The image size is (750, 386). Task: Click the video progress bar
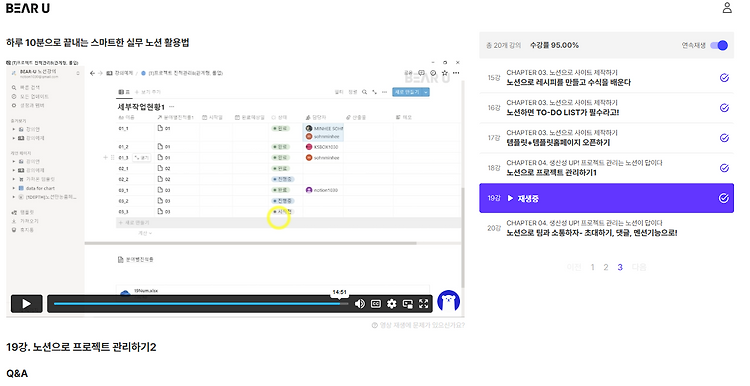click(201, 304)
